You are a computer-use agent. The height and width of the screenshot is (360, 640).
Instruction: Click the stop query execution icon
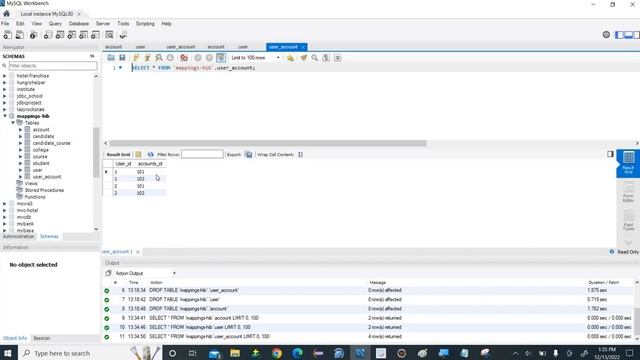[x=170, y=58]
